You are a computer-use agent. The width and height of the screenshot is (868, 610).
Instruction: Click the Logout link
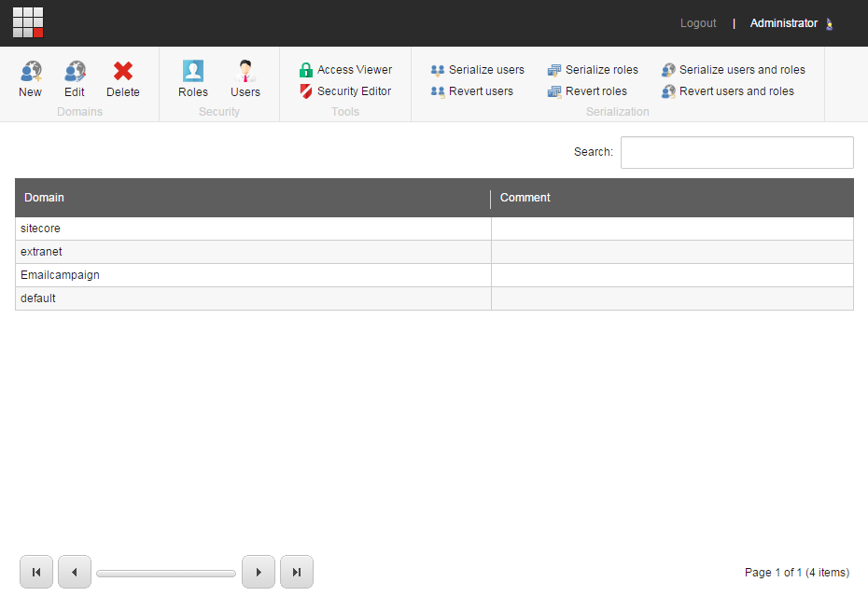coord(698,22)
